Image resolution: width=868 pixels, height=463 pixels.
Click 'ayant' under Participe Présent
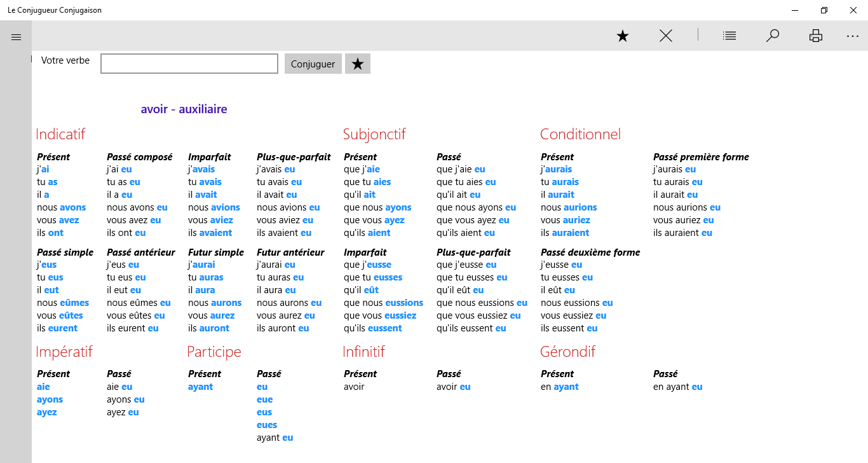(x=201, y=387)
